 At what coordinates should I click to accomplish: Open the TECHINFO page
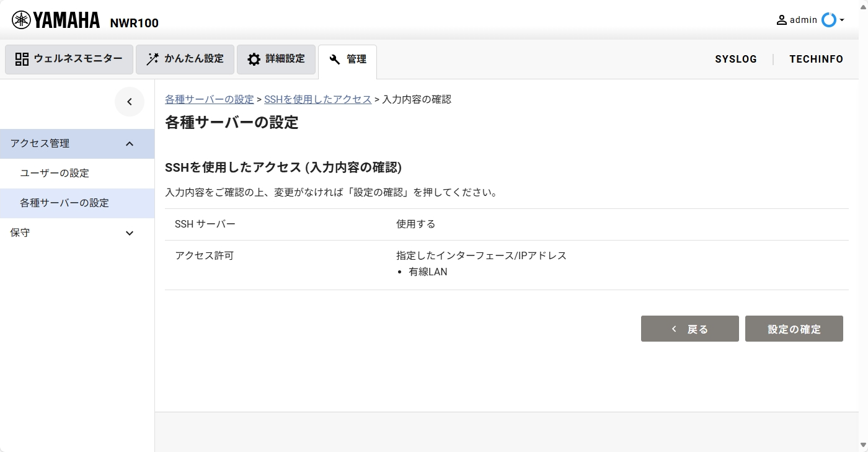tap(816, 59)
